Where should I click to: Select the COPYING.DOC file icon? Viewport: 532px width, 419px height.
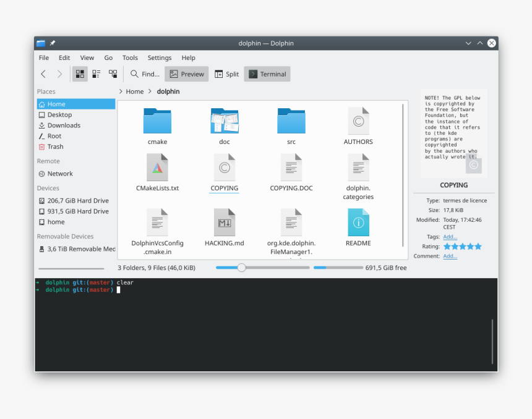(291, 167)
